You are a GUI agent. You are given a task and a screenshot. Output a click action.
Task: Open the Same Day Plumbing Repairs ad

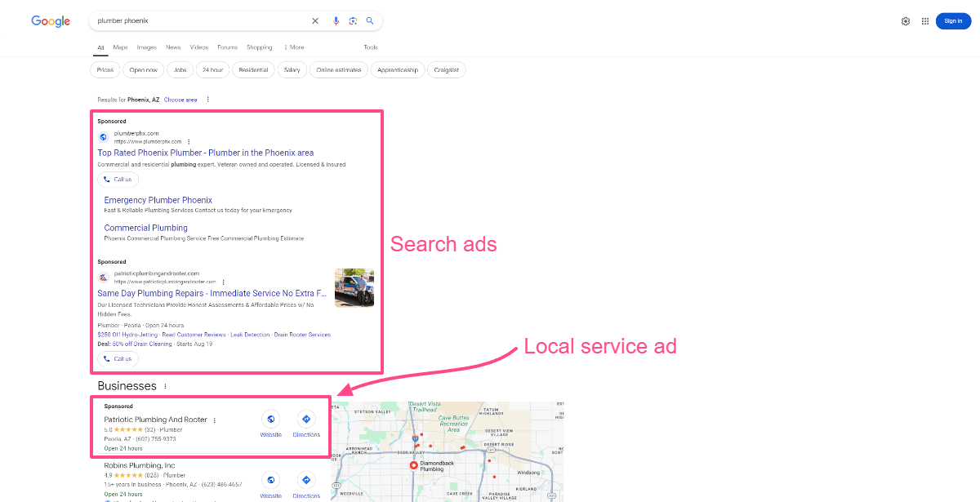(212, 293)
